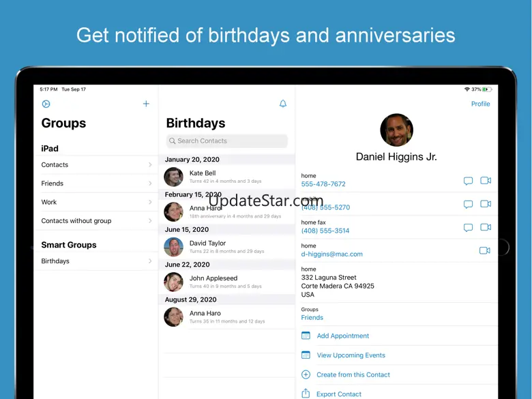
Task: Tap the Wi-Fi status icon
Action: tap(467, 89)
